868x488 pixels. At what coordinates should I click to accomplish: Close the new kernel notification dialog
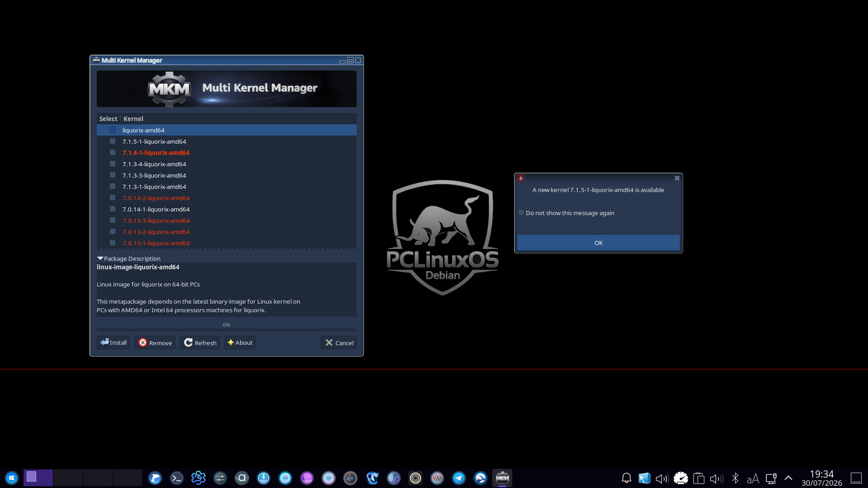tap(677, 178)
